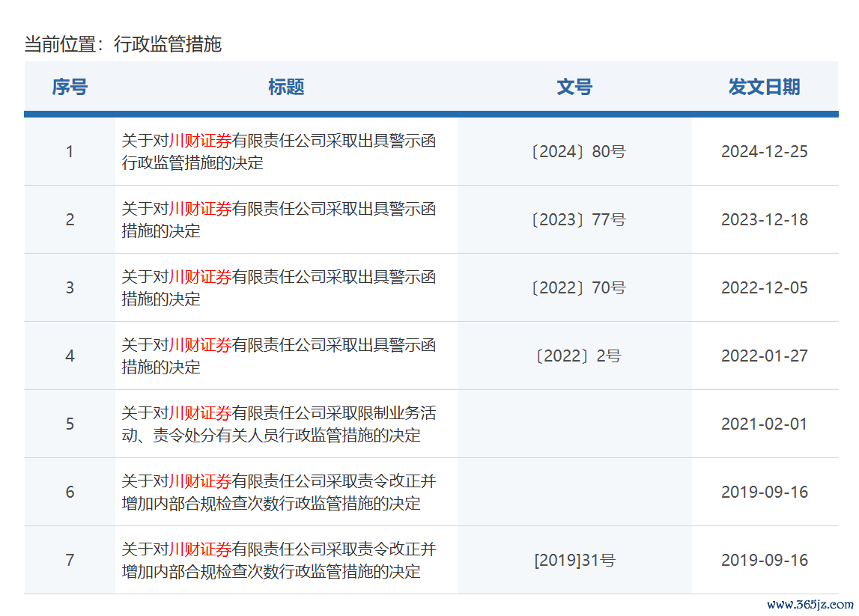Screen dimensions: 859x616
Task: Open the 2024-12-25 川财证券 warning letter decision
Action: (279, 152)
